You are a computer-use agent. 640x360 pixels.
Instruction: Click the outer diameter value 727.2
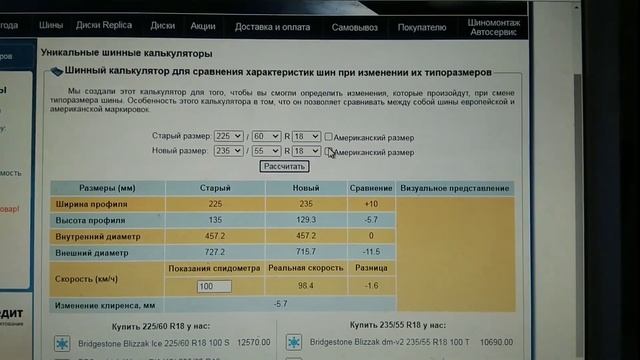(215, 252)
